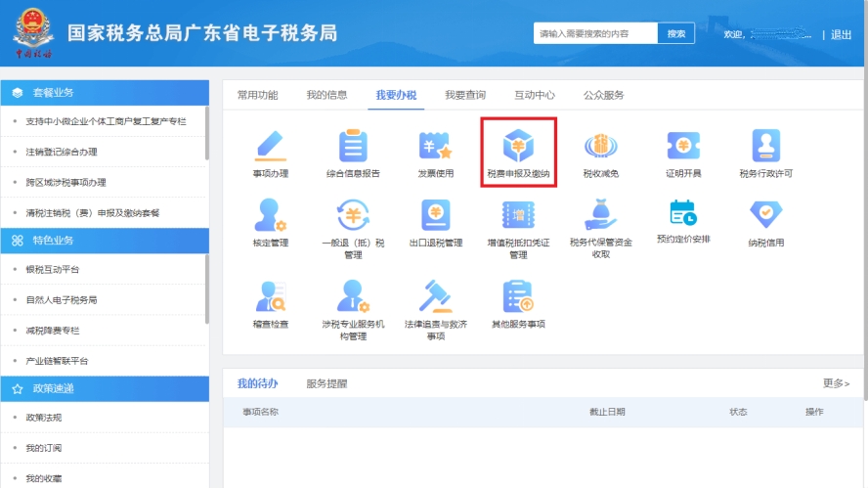Click the 事项办理 icon
Viewport: 868px width, 489px height.
point(270,147)
